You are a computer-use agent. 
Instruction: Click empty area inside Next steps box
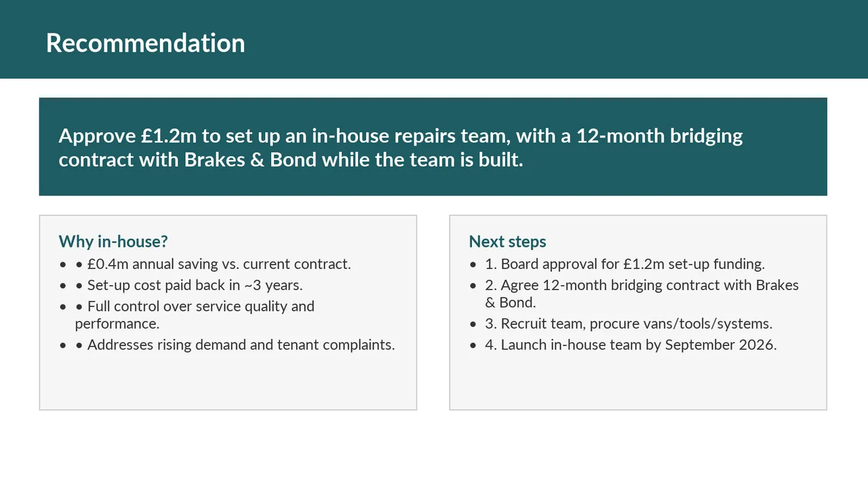pyautogui.click(x=638, y=383)
